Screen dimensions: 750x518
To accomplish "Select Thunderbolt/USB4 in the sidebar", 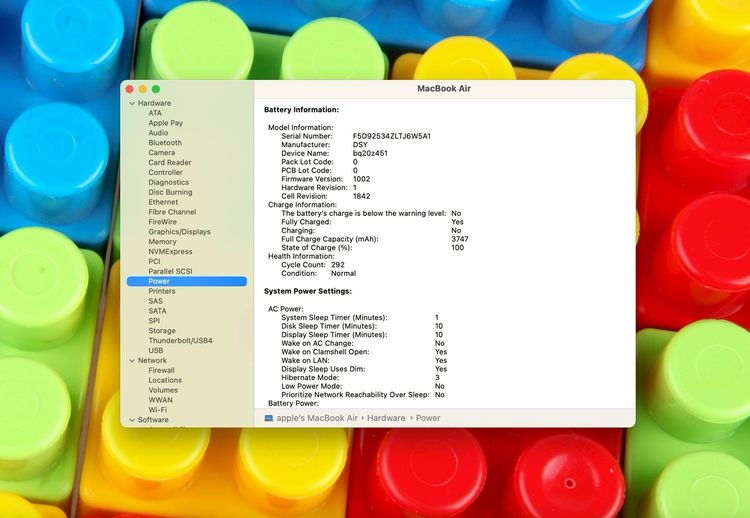I will (x=180, y=341).
